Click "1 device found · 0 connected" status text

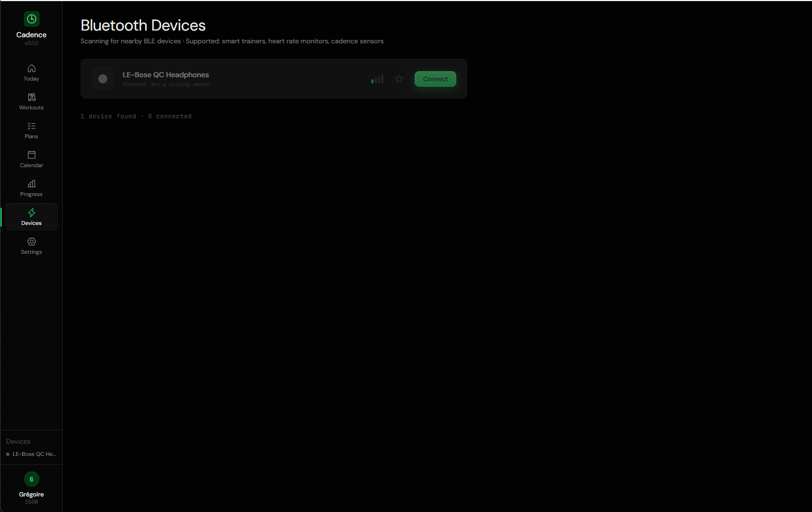point(136,116)
